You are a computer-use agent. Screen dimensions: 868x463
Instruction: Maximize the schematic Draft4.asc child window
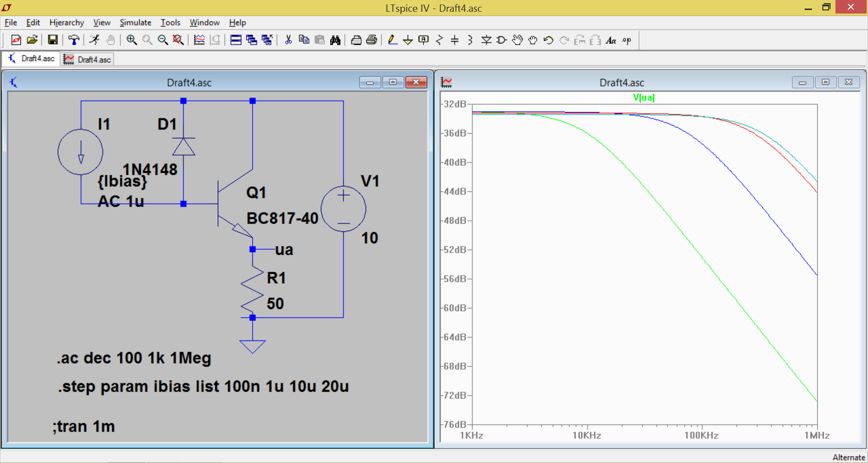click(x=393, y=82)
